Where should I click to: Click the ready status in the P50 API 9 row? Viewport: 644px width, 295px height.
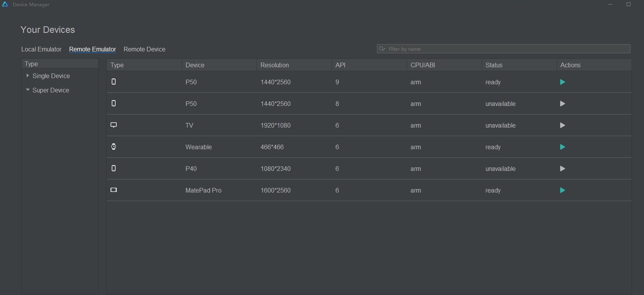pos(493,82)
